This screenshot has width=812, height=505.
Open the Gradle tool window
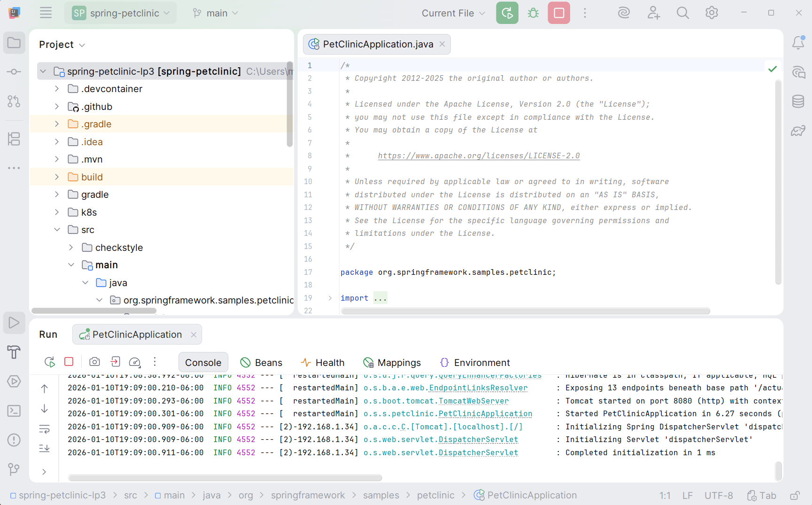798,130
